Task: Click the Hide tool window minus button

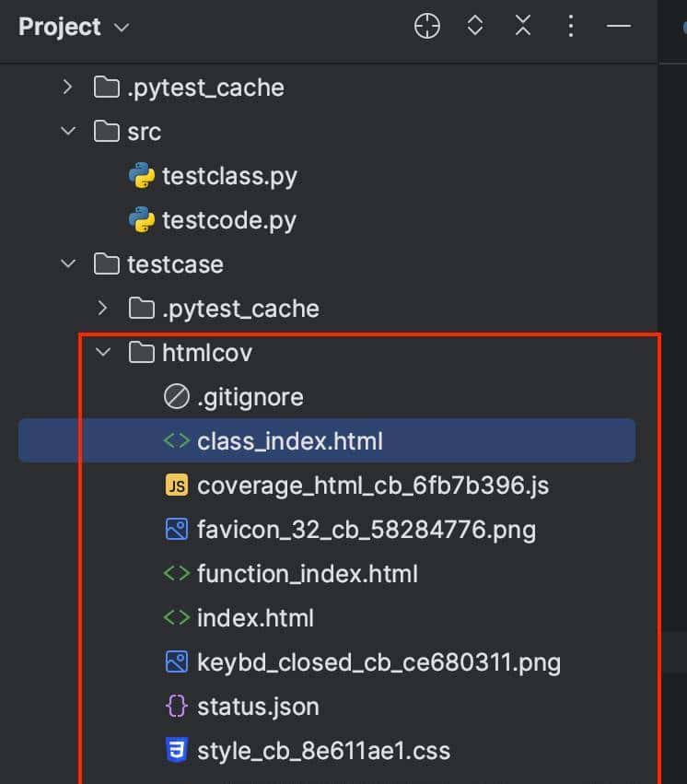Action: pyautogui.click(x=619, y=26)
